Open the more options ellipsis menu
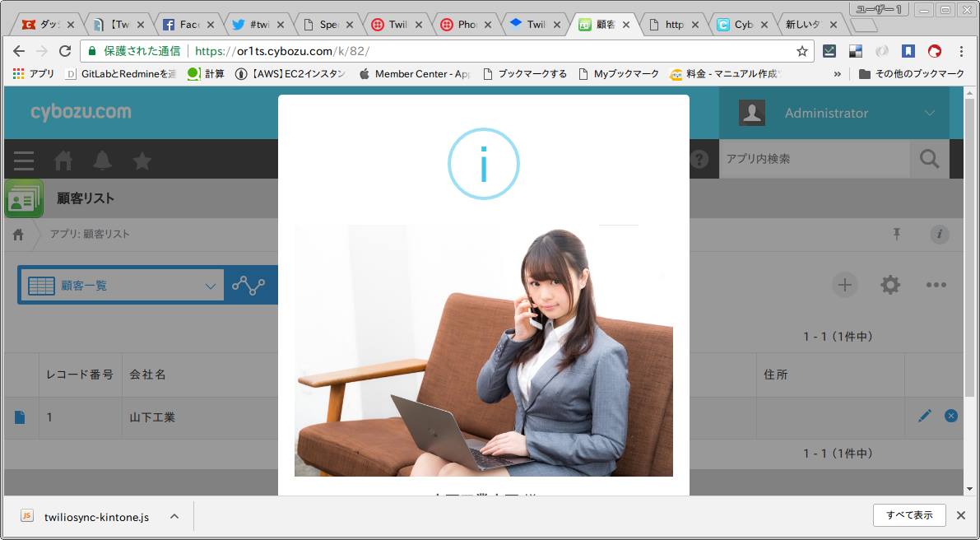This screenshot has width=980, height=540. (x=936, y=285)
